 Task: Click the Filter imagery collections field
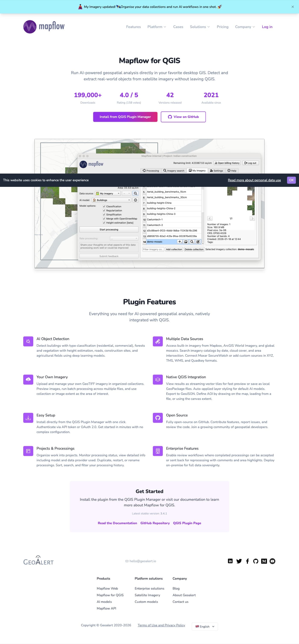tap(153, 249)
